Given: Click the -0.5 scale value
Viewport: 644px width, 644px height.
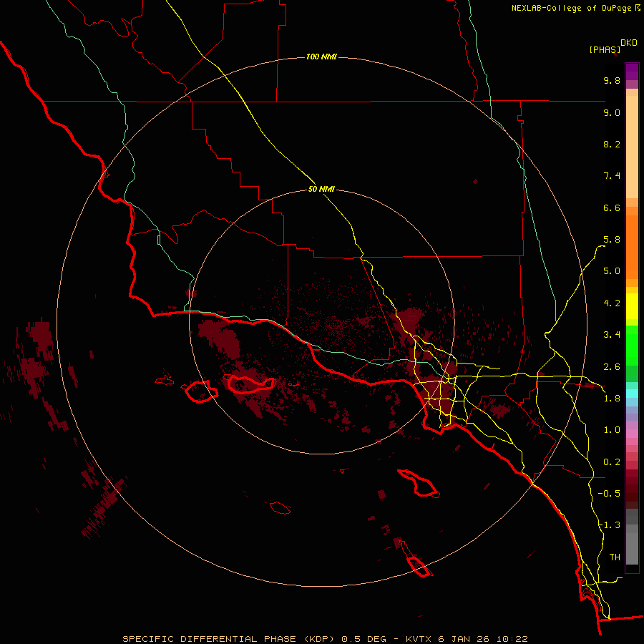Looking at the screenshot, I should (609, 494).
